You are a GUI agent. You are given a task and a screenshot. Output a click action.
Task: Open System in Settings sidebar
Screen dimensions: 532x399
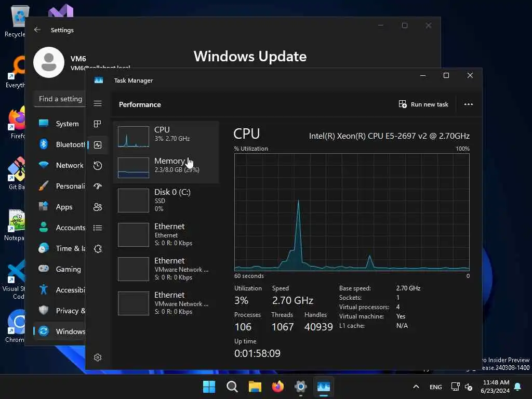tap(60, 124)
